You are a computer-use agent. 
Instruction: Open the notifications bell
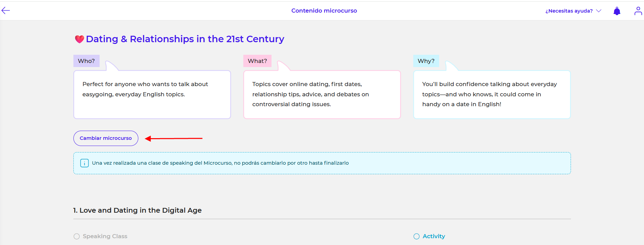tap(616, 11)
